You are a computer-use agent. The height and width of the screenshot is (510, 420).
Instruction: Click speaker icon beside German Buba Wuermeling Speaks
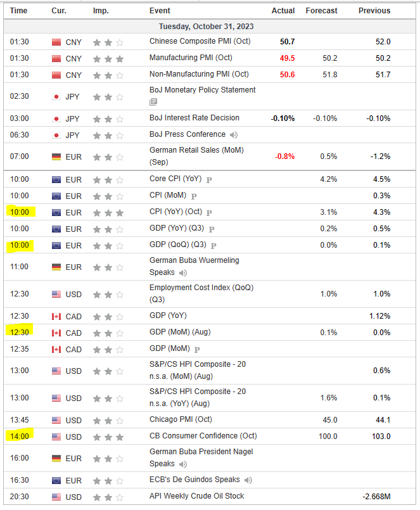coord(183,273)
